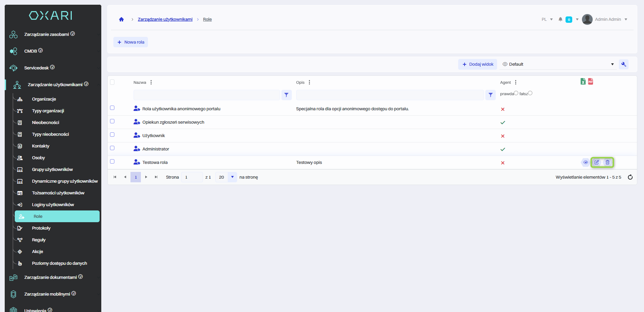Refresh the roles list
Viewport: 644px width, 312px height.
630,177
